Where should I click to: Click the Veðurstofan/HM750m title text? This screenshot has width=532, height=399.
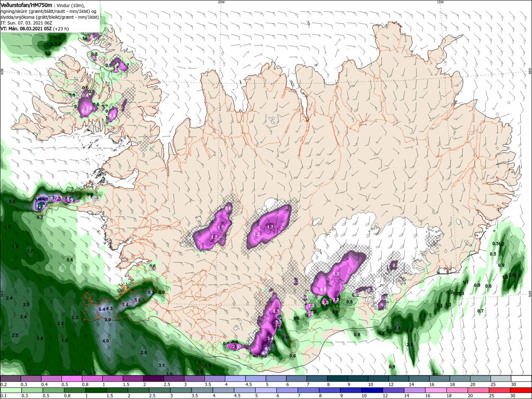(x=26, y=5)
